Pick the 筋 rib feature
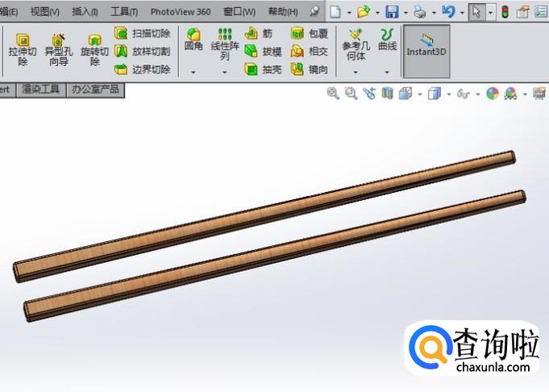The width and height of the screenshot is (549, 392). [x=259, y=34]
